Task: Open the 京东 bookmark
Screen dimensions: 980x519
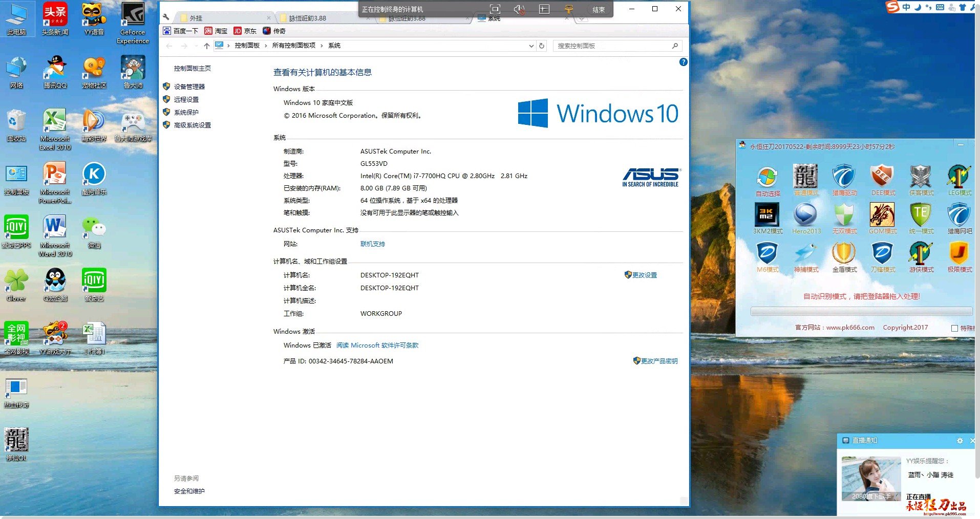Action: 245,31
